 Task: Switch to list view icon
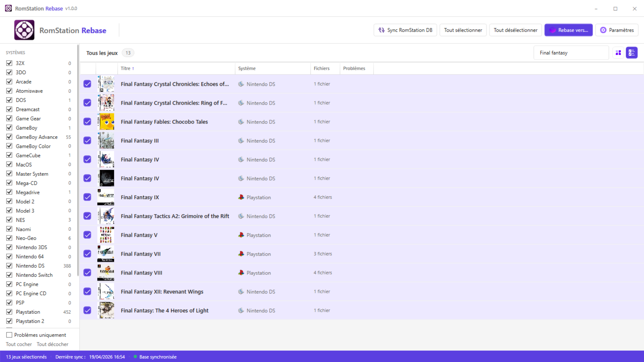coord(631,53)
